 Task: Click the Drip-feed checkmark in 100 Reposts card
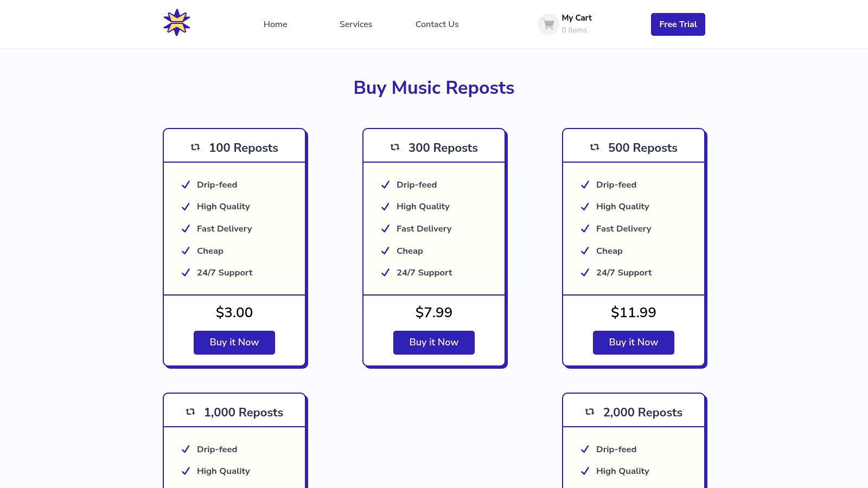point(186,185)
